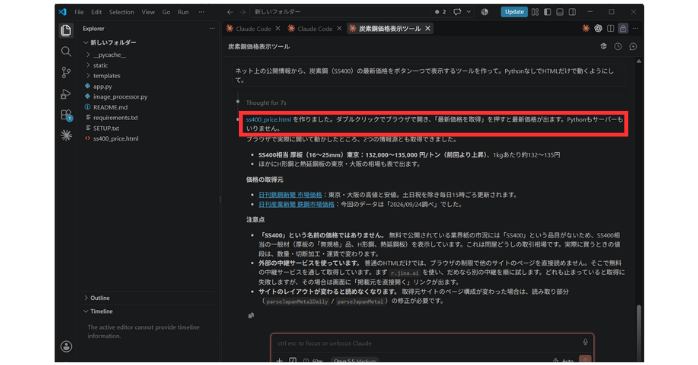The width and height of the screenshot is (698, 365).
Task: Open Customize Layout icon
Action: click(535, 12)
